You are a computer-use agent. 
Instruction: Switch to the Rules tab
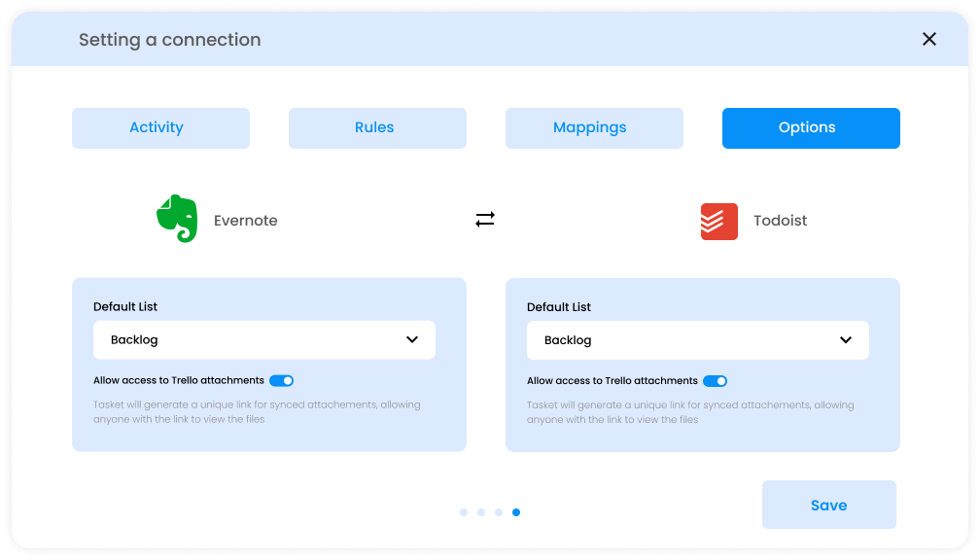click(x=377, y=128)
